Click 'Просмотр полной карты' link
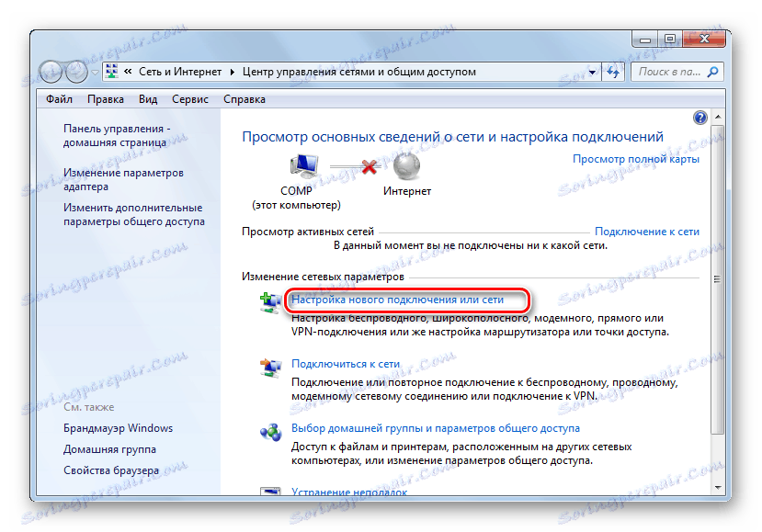The image size is (762, 532). point(636,159)
